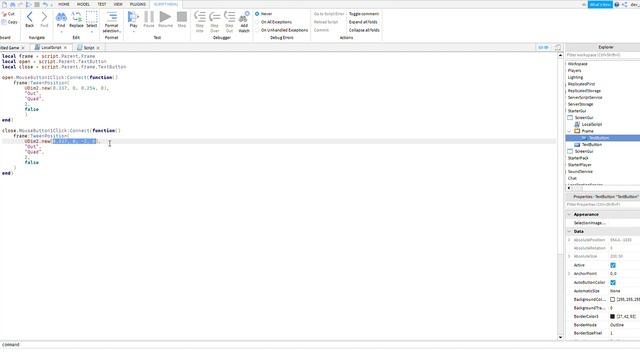Click the Stop test button
Image resolution: width=640 pixels, height=360 pixels.
coord(182,17)
